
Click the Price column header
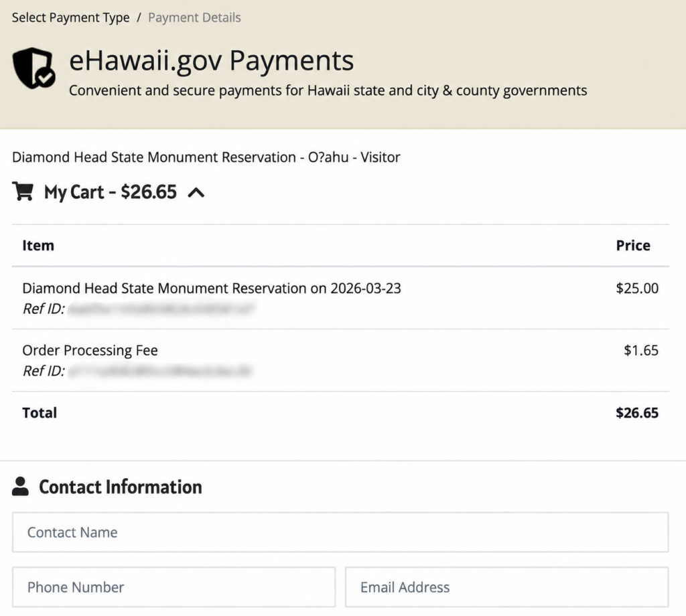click(633, 245)
